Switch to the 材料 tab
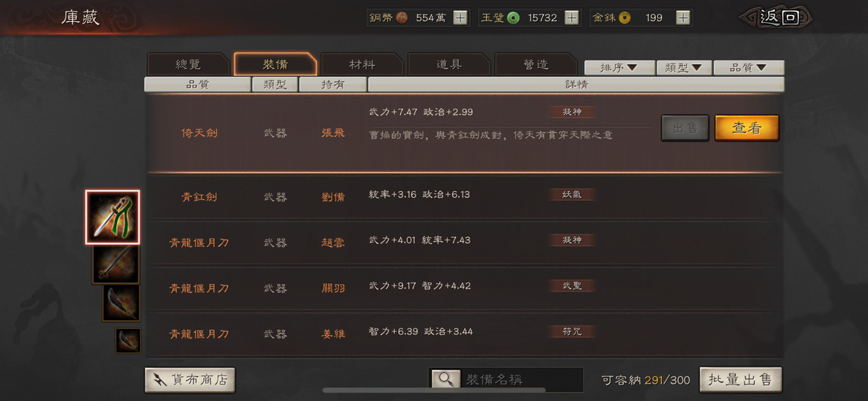The width and height of the screenshot is (868, 401). (x=362, y=64)
